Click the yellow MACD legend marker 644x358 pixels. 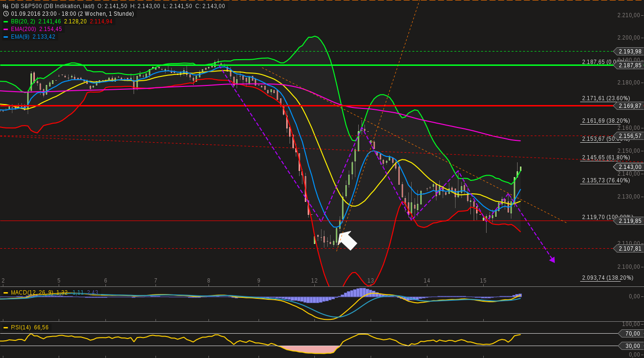pyautogui.click(x=6, y=293)
